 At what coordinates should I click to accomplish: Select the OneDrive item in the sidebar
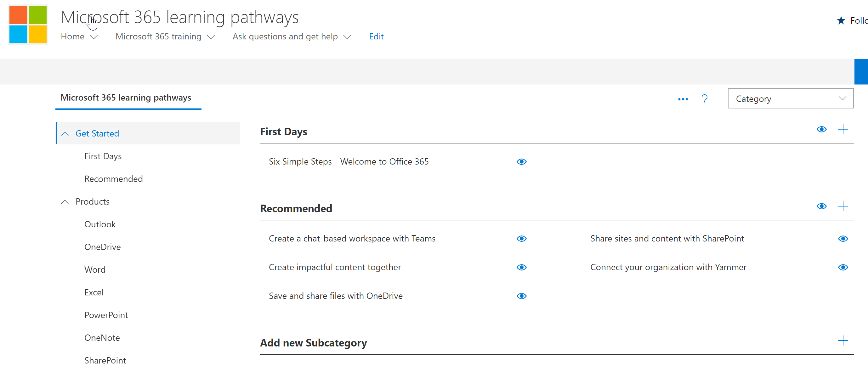click(102, 247)
